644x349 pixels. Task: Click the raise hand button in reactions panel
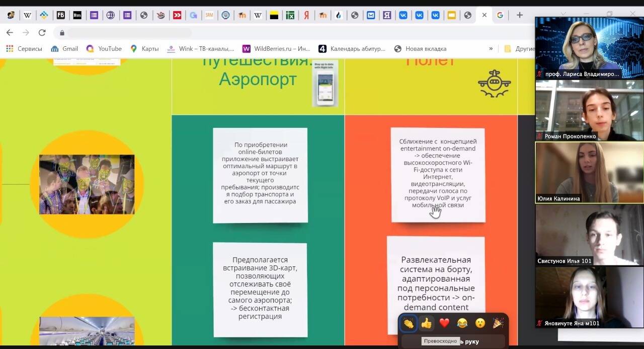453,341
